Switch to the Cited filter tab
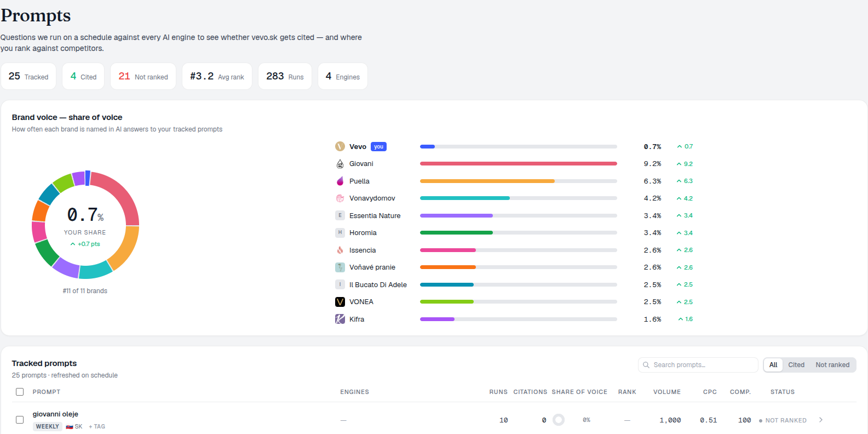Screen dimensions: 868x434 pyautogui.click(x=796, y=365)
